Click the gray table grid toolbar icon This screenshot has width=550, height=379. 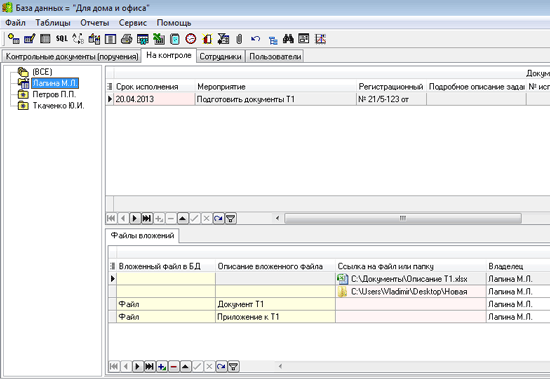click(45, 39)
